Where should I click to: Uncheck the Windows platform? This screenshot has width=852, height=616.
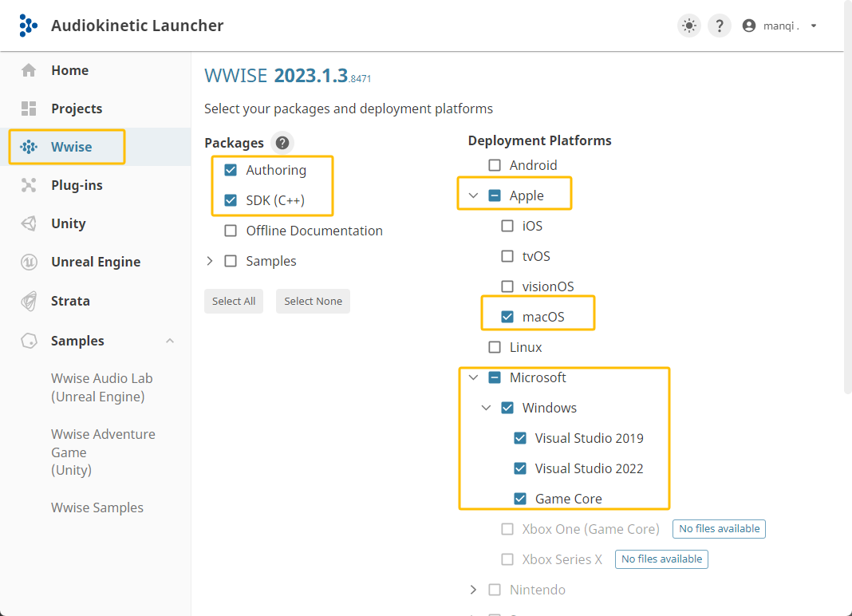pos(507,408)
